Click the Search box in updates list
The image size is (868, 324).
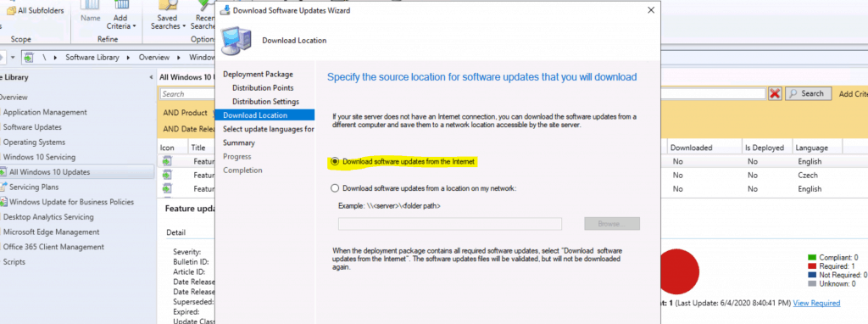pyautogui.click(x=187, y=94)
